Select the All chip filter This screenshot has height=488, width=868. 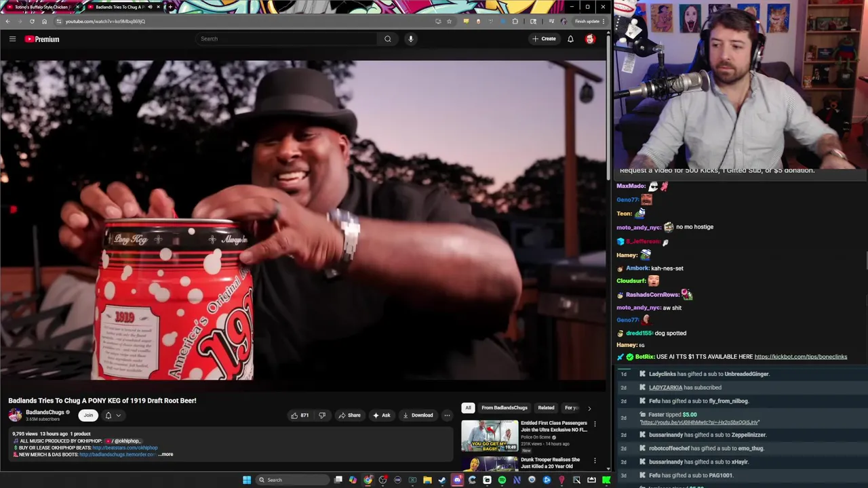(x=468, y=407)
